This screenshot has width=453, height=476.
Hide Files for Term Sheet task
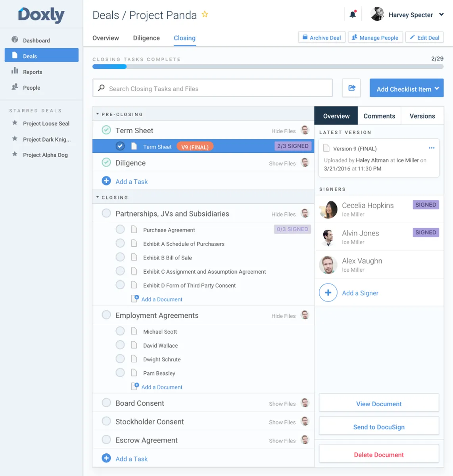283,131
